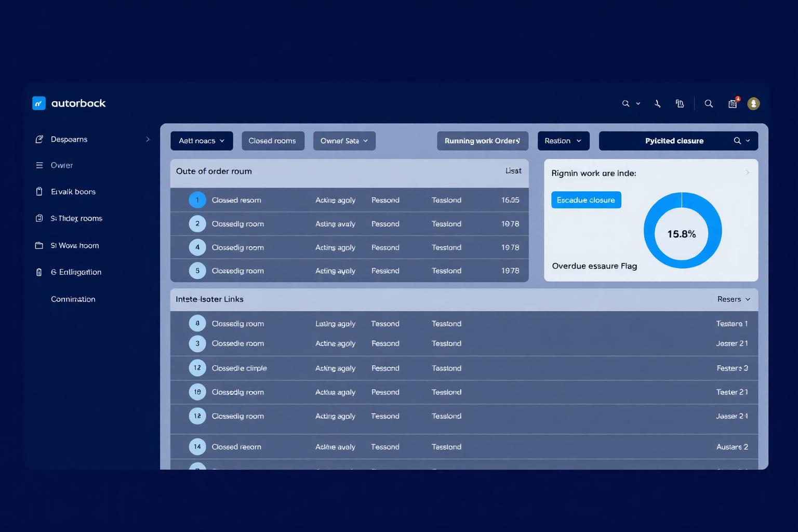
Task: Click Jaster 21 in Clossedie room row
Action: pos(732,343)
